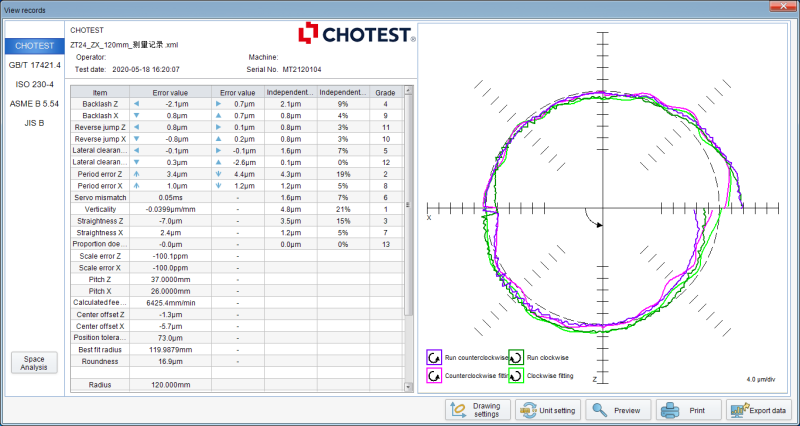Click the Preview magnifier button
The height and width of the screenshot is (426, 800).
point(617,409)
